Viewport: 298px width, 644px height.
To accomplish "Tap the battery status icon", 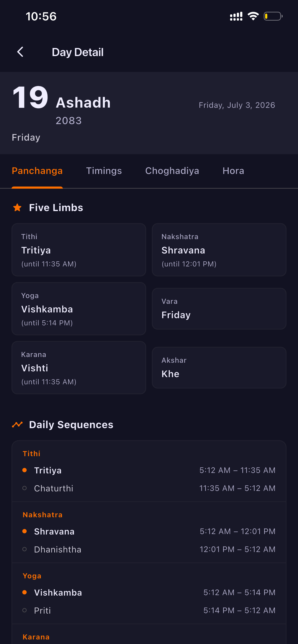I will pyautogui.click(x=273, y=16).
